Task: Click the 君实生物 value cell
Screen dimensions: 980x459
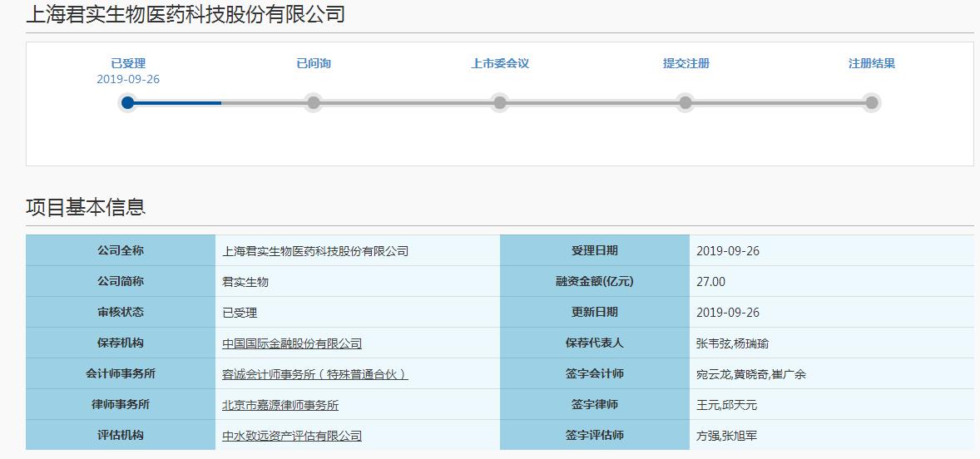Action: [x=358, y=281]
